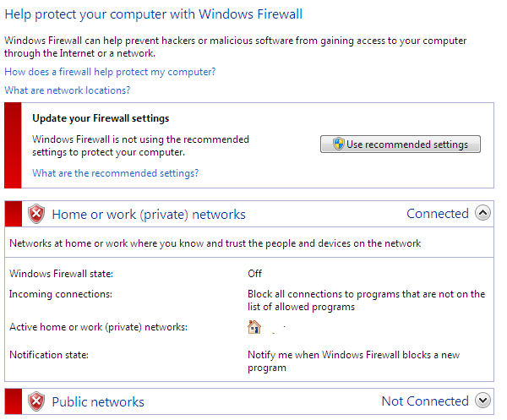507x420 pixels.
Task: Click the Use recommended settings button
Action: click(x=401, y=145)
